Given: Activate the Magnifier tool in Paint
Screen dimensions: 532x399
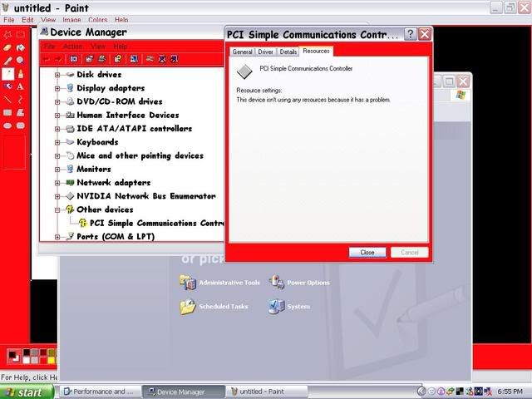Looking at the screenshot, I should point(20,61).
